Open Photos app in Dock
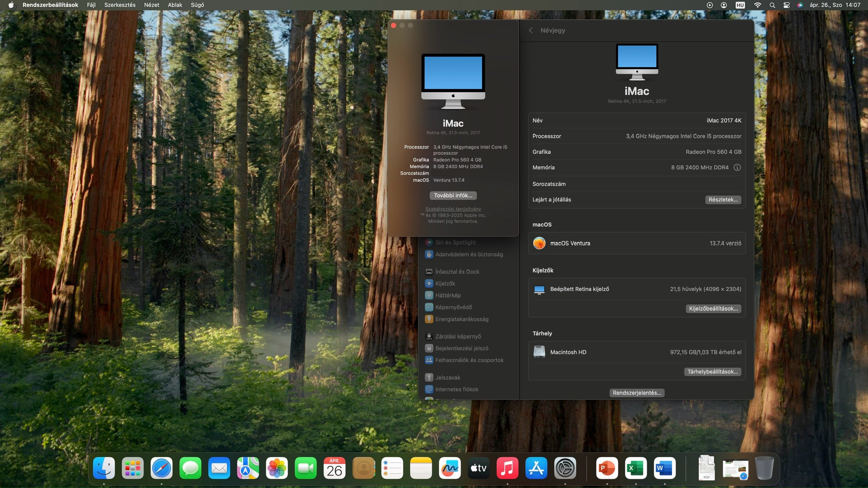868x488 pixels. 277,468
